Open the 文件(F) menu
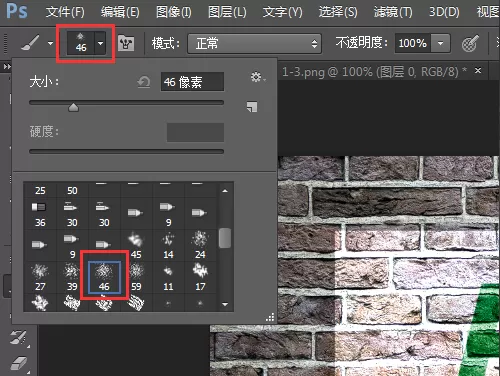 65,12
